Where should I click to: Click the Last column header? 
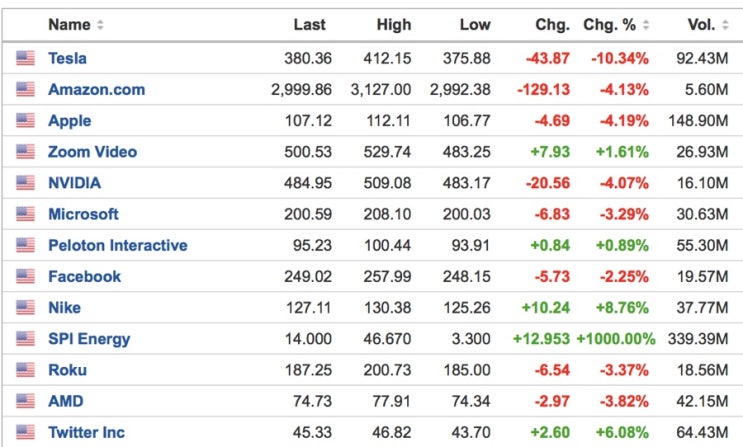pos(309,25)
